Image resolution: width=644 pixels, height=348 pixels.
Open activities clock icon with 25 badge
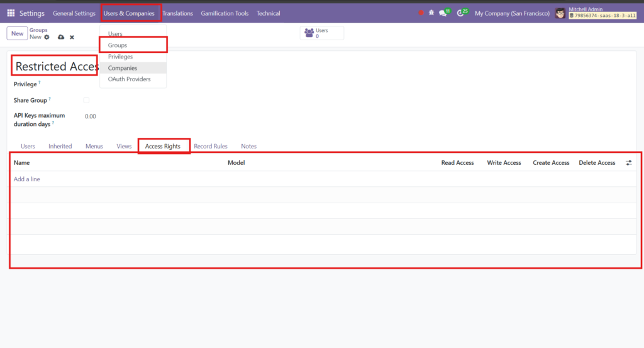coord(460,13)
